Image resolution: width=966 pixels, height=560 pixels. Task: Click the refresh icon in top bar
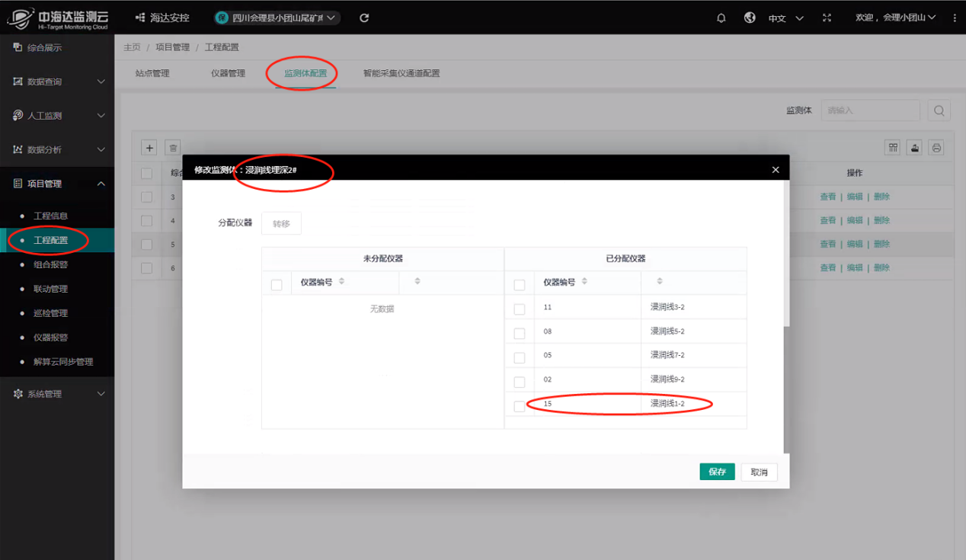pyautogui.click(x=364, y=18)
